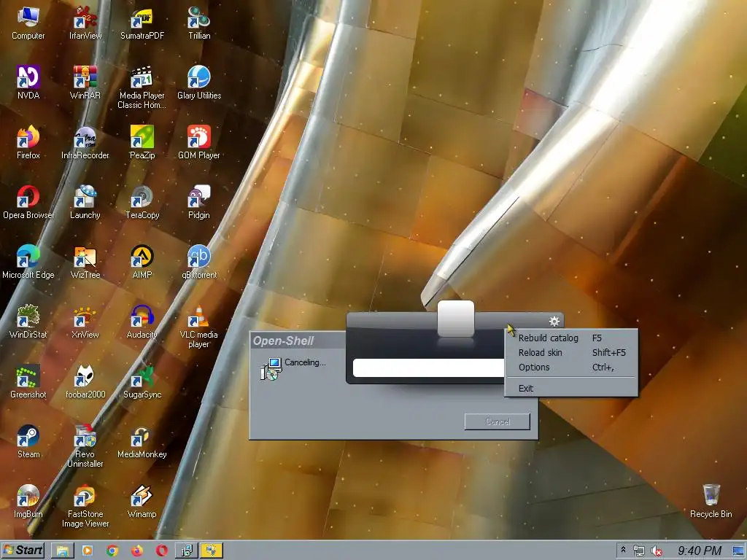Screen dimensions: 747x560
Task: Open the foobar2000 desktop icon
Action: pyautogui.click(x=85, y=382)
